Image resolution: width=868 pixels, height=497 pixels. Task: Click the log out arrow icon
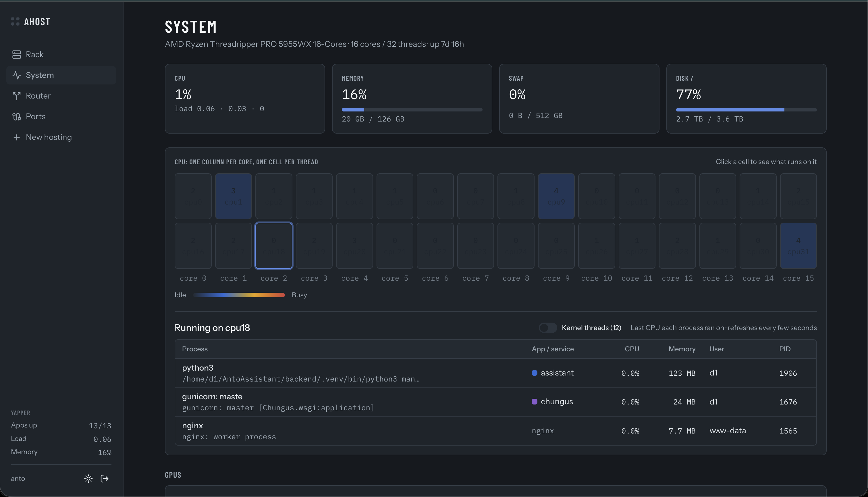[x=105, y=479]
